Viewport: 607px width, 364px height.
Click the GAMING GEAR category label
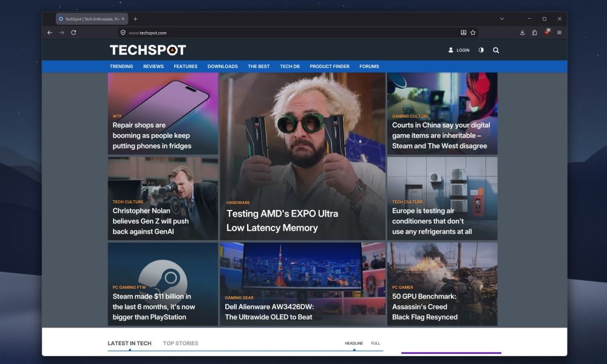click(x=239, y=297)
